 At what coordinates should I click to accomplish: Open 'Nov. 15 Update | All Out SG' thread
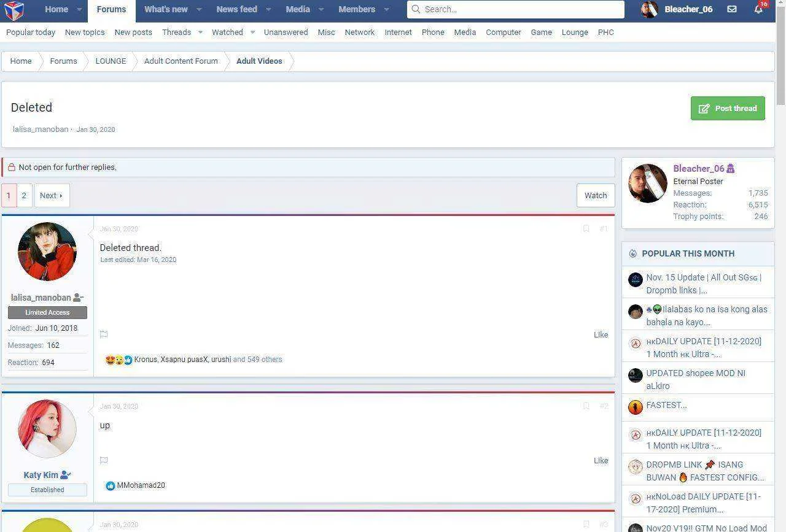(x=704, y=283)
